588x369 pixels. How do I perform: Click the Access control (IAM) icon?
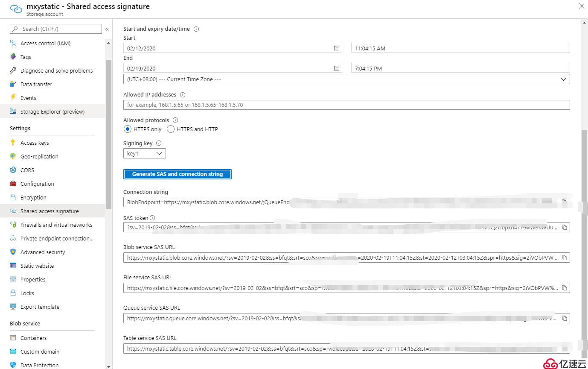(13, 43)
